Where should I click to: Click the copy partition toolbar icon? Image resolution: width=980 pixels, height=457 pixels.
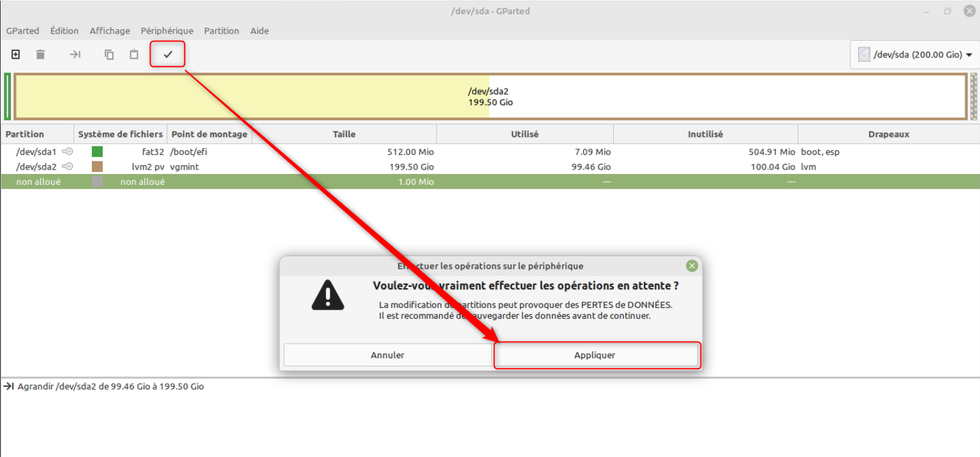[109, 55]
